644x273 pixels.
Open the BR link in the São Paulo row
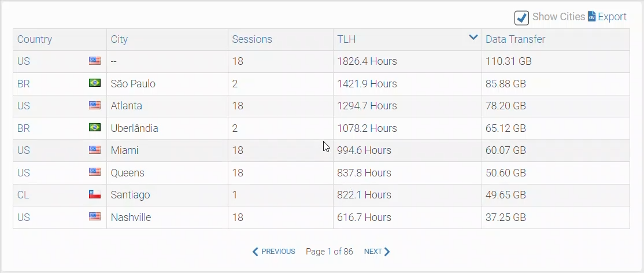[x=24, y=83]
